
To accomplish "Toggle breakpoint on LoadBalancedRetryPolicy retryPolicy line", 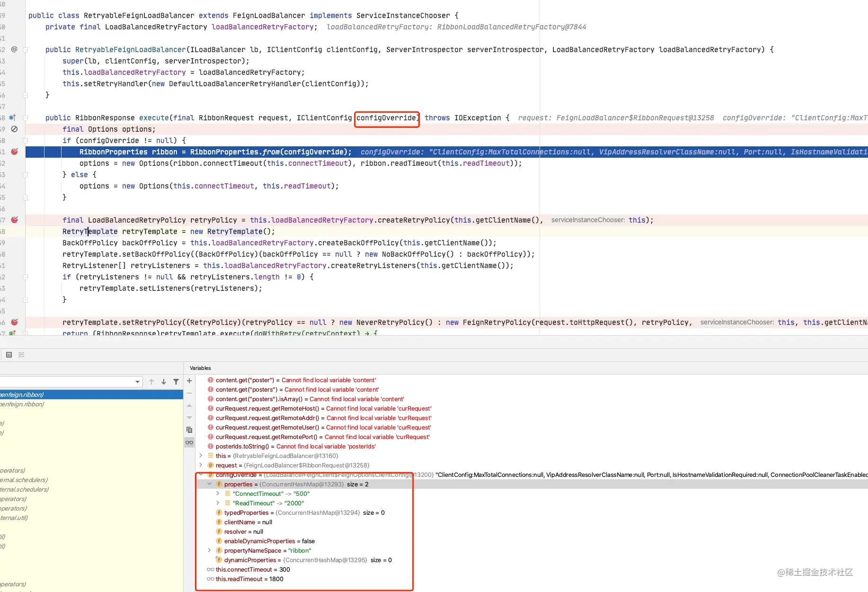I will pos(14,220).
